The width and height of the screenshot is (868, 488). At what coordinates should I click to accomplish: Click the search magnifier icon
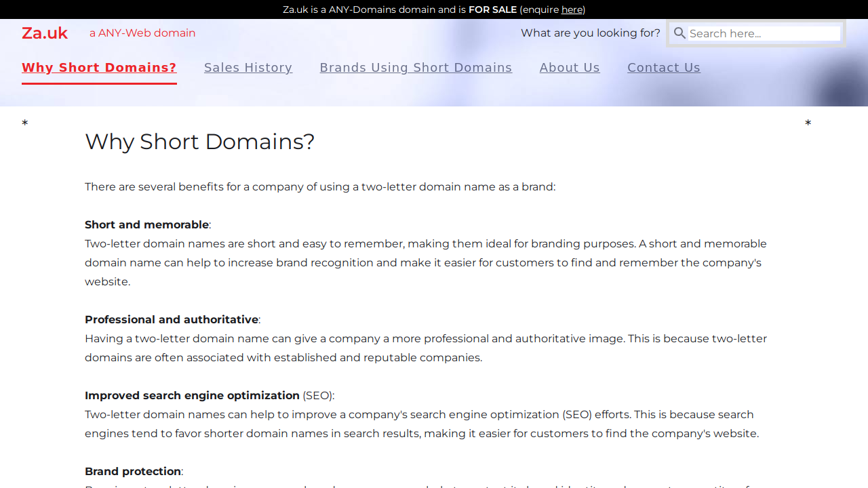click(x=679, y=33)
